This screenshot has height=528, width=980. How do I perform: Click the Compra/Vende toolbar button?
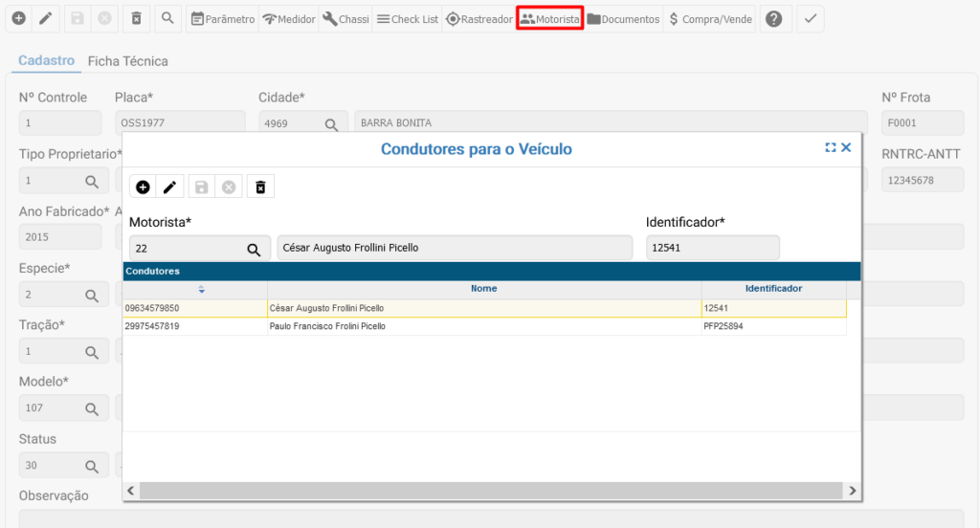pos(710,19)
